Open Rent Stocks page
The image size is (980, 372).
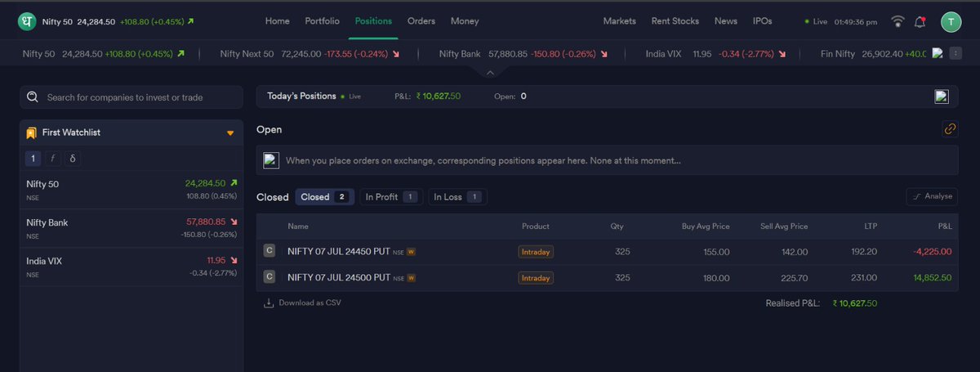pyautogui.click(x=675, y=21)
